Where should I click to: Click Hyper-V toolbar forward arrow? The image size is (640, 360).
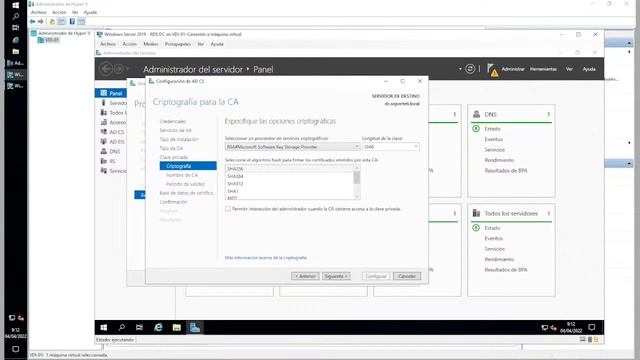click(40, 21)
